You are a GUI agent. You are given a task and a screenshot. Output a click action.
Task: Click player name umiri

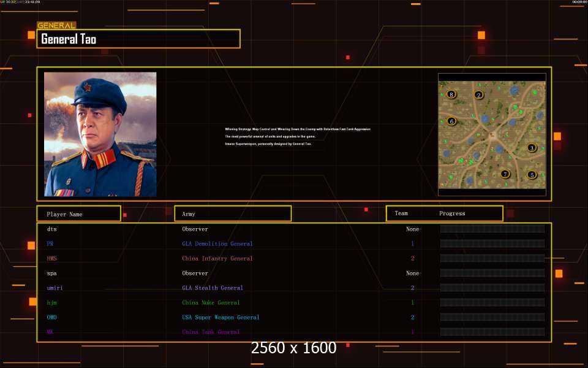click(x=53, y=288)
